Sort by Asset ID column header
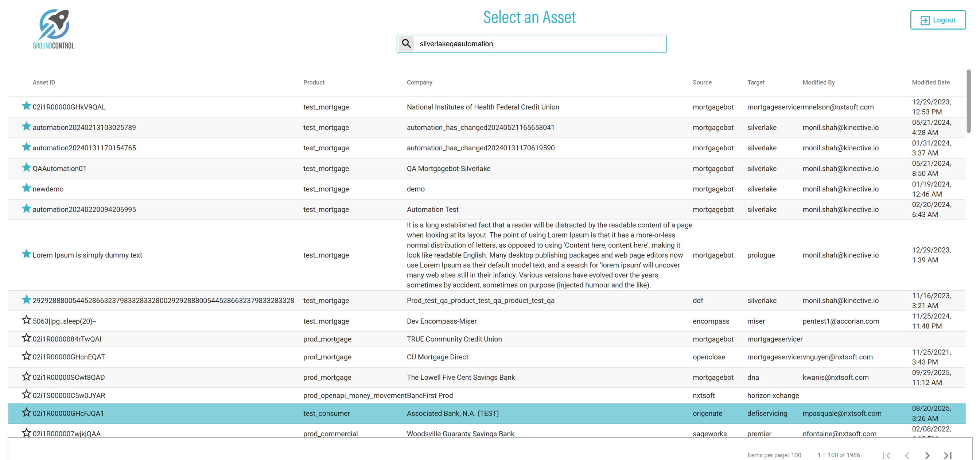This screenshot has height=460, width=980. point(44,82)
